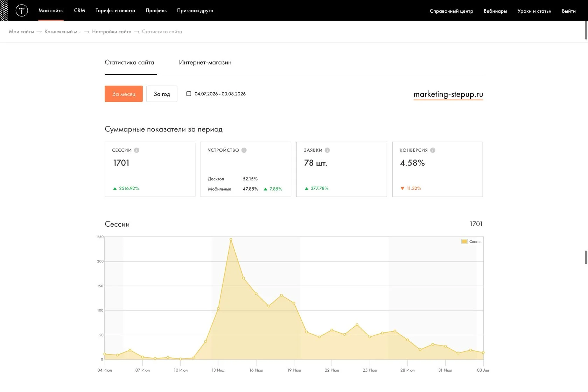Open Справочный центр link
This screenshot has height=392, width=588.
pyautogui.click(x=451, y=11)
